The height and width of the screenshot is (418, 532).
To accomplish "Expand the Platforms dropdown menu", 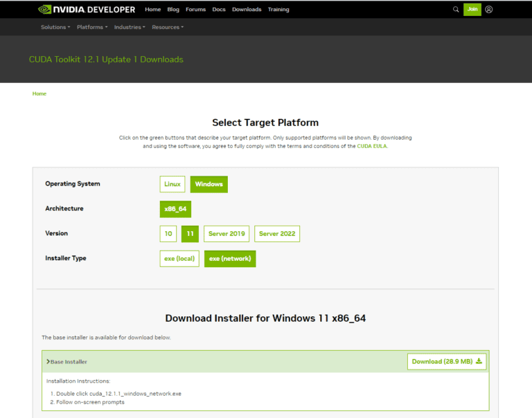I will coord(92,27).
